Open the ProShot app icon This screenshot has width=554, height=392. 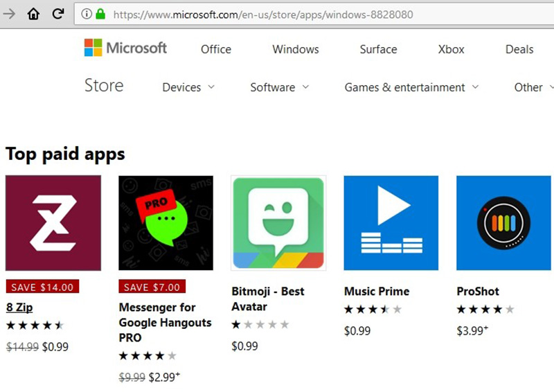tap(504, 223)
